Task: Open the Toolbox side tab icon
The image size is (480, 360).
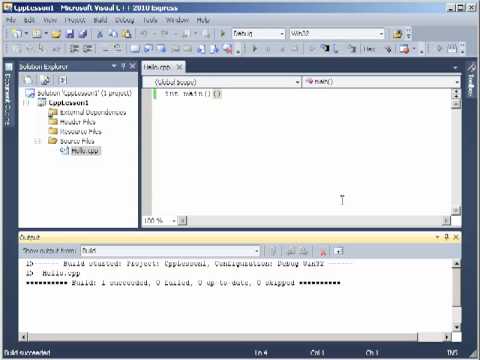Action: click(471, 68)
